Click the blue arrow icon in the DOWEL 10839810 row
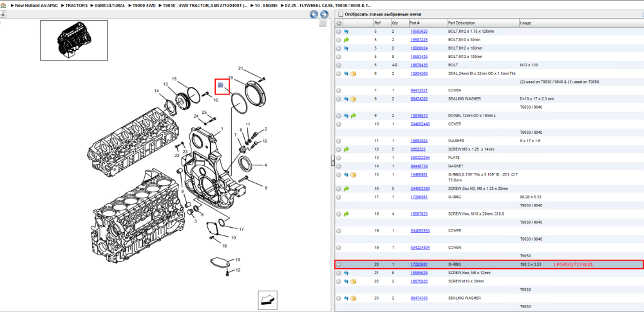Screen dimensions: 644x312 [346, 116]
